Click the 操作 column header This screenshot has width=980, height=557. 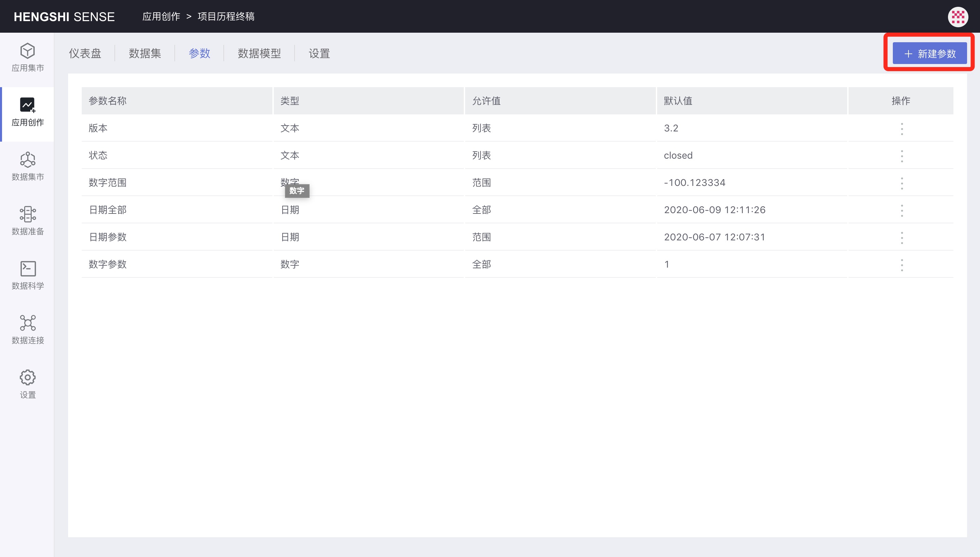coord(901,101)
